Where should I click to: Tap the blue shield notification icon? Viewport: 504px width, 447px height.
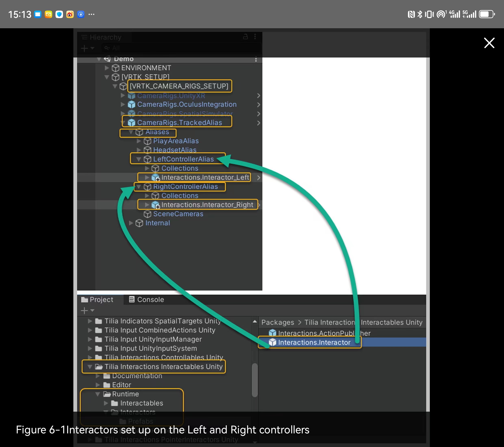tap(59, 14)
